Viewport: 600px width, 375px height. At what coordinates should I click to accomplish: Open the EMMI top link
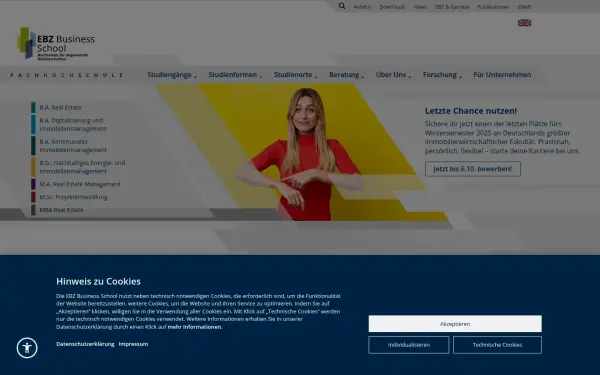(x=524, y=7)
